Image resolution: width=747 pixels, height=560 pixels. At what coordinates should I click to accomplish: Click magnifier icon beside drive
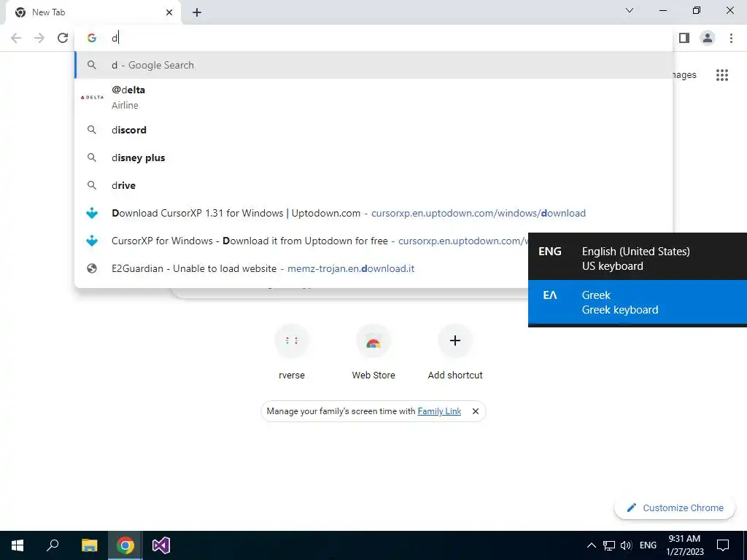92,185
